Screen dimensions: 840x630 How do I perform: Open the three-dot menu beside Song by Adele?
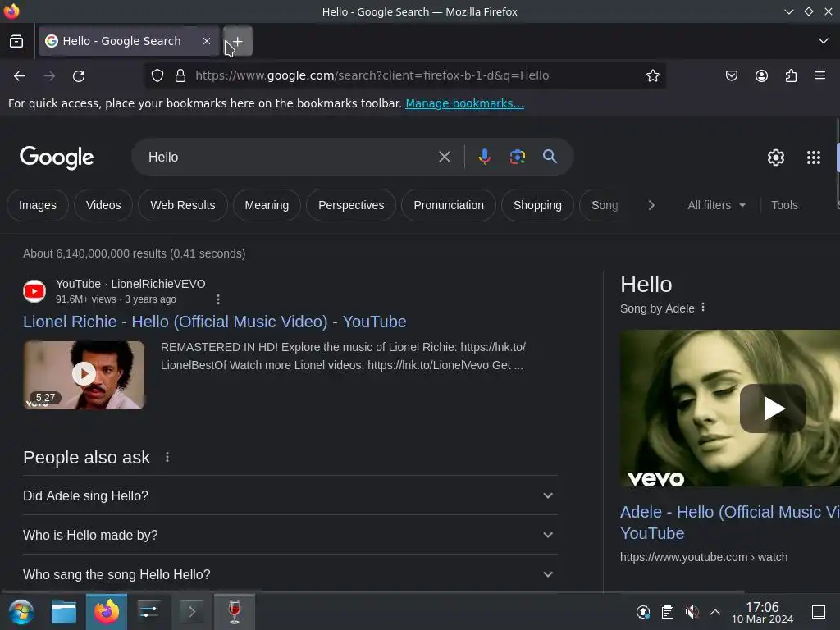[x=703, y=308]
